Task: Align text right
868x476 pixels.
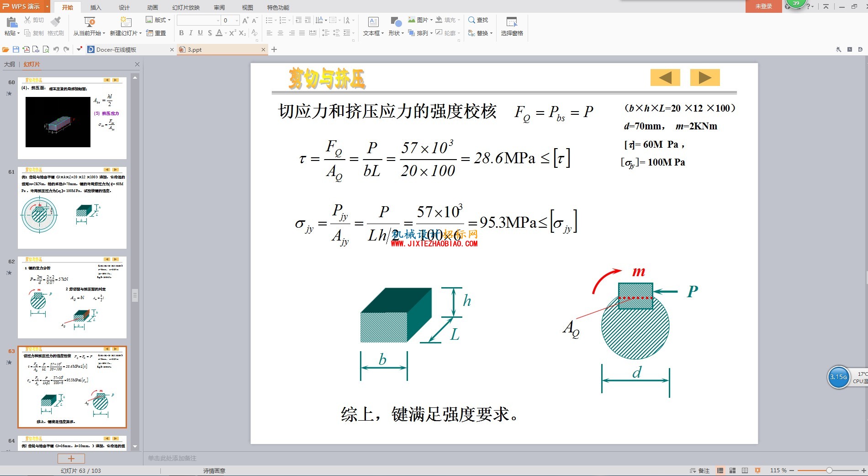Action: [291, 33]
